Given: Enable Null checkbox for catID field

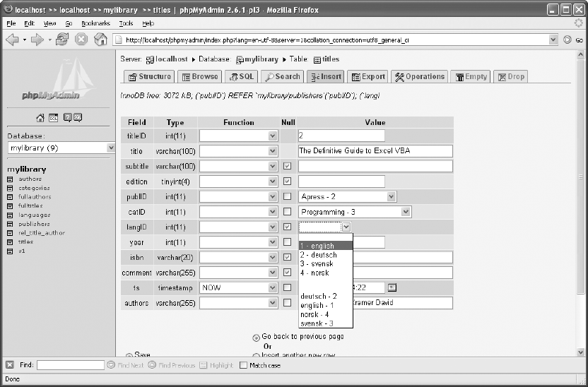Looking at the screenshot, I should pyautogui.click(x=287, y=212).
